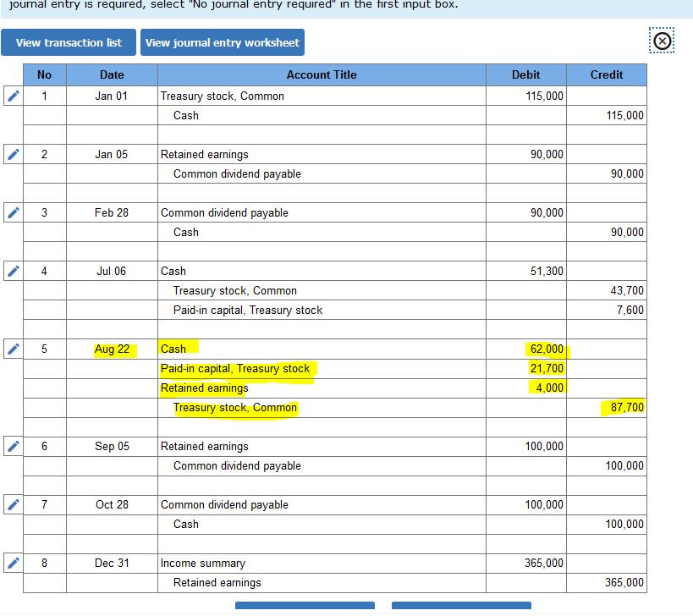The image size is (693, 616).
Task: Select the highlighted Cash account on Aug 22
Action: coord(173,349)
